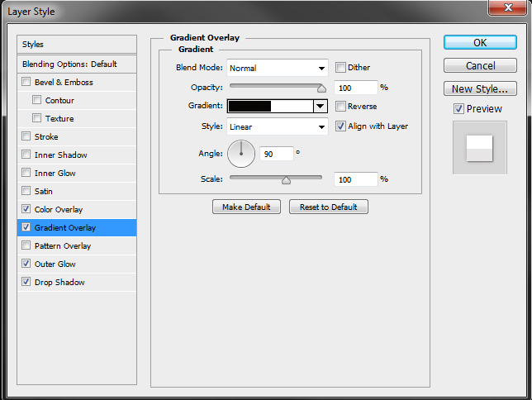Disable the Preview checkbox

[x=458, y=109]
